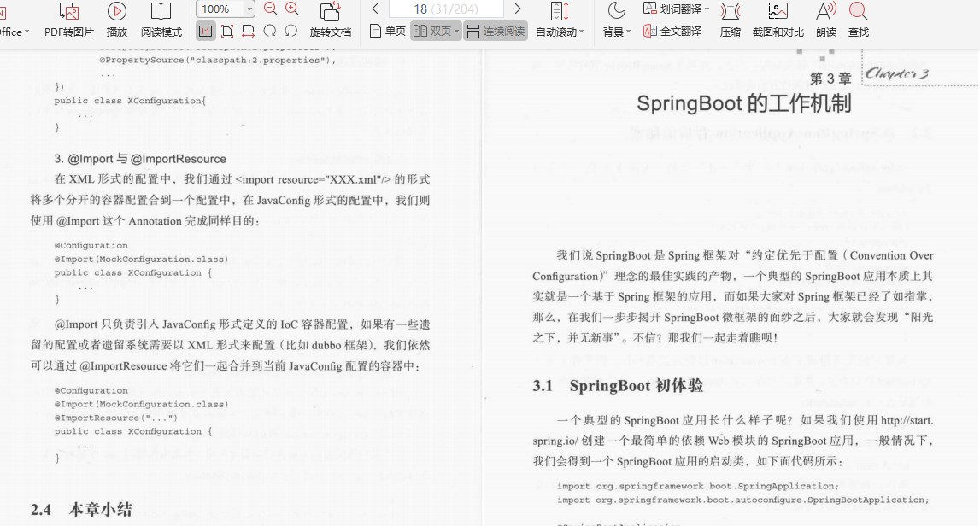Viewport: 980px width, 526px height.
Task: Click the 连续阅读 icon
Action: pos(473,32)
